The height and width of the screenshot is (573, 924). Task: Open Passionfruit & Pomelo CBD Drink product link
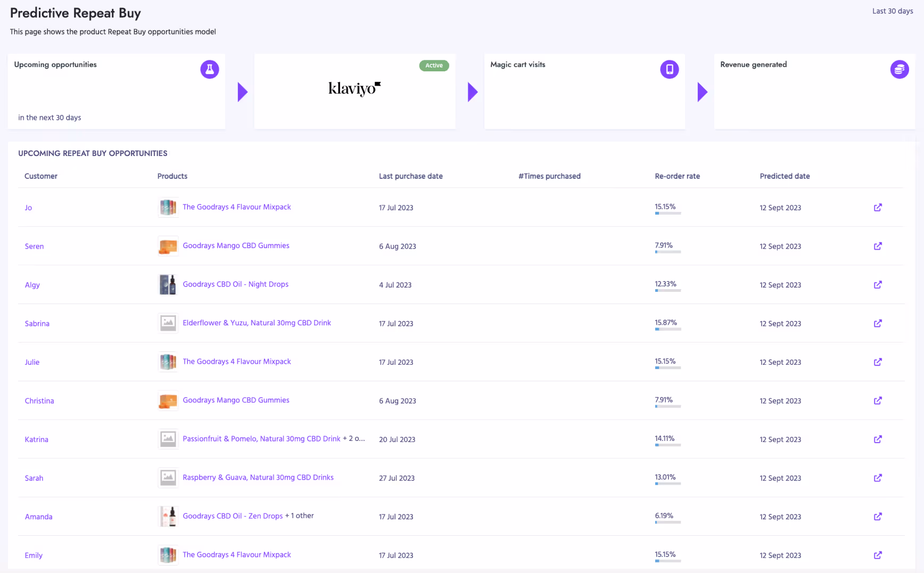click(261, 439)
